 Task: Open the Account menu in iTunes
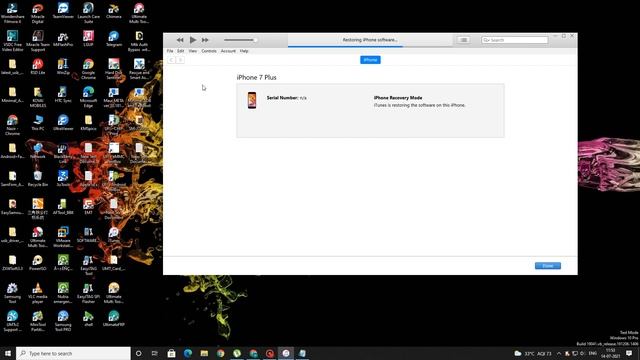tap(228, 51)
